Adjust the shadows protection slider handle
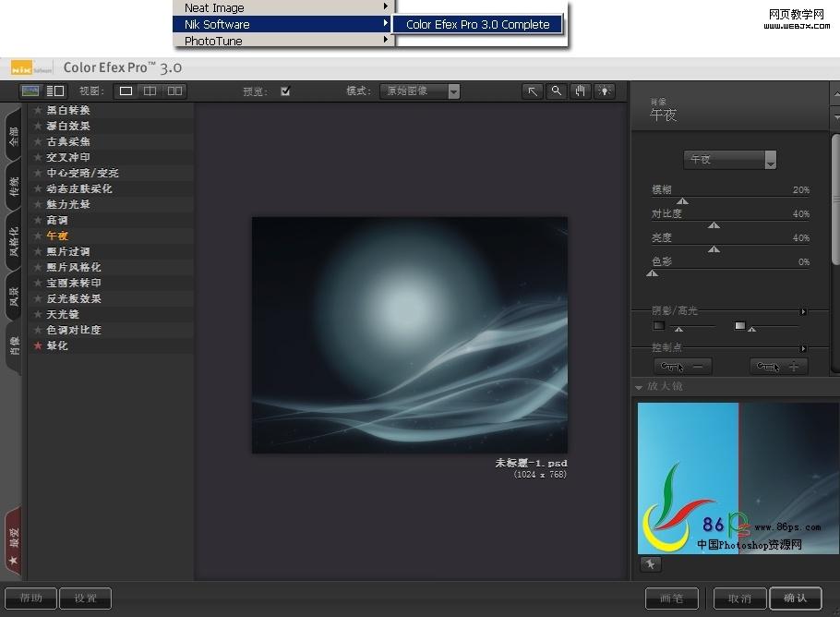Screen dimensions: 840x617 [x=678, y=329]
